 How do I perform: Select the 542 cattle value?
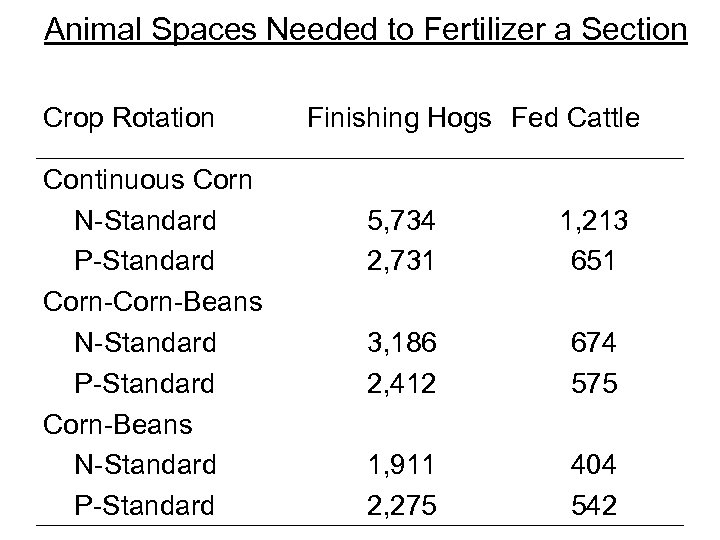pyautogui.click(x=594, y=506)
